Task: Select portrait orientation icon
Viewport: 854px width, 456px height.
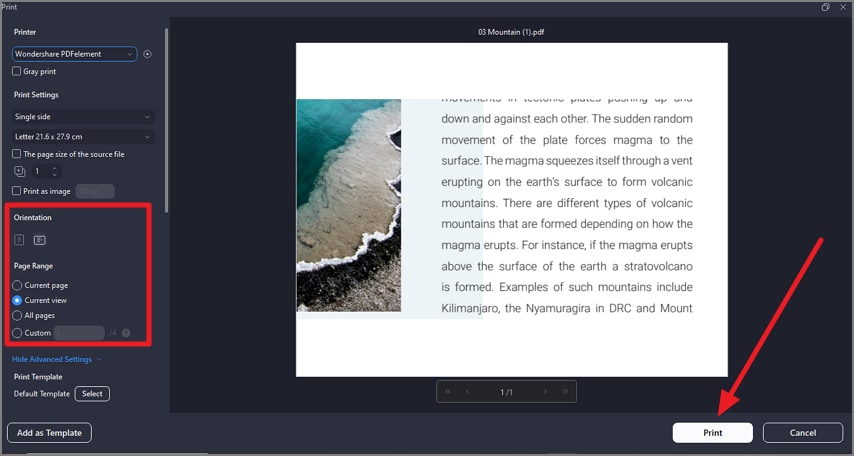Action: tap(19, 240)
